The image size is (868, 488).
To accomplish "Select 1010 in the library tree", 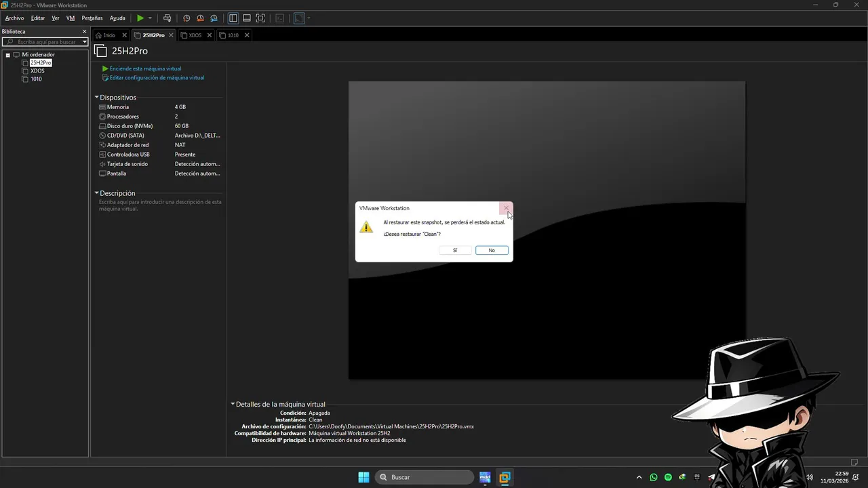I will click(36, 79).
